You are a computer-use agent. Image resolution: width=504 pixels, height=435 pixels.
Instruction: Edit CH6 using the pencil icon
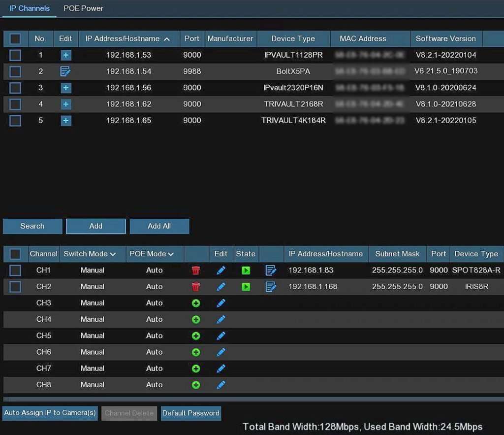tap(221, 352)
